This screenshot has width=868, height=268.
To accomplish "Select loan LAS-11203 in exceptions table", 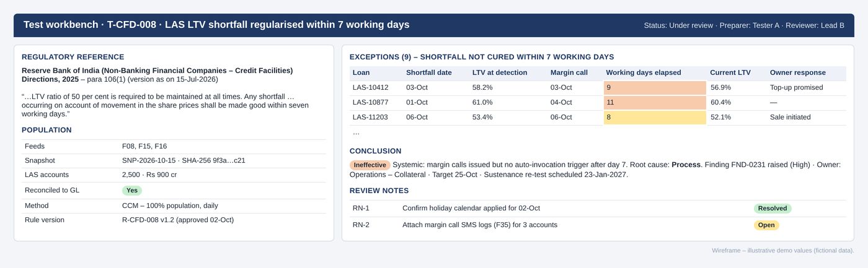I will pyautogui.click(x=371, y=117).
